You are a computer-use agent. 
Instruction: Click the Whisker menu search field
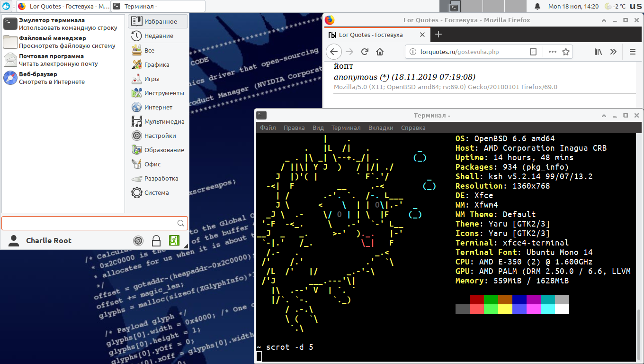(x=89, y=223)
